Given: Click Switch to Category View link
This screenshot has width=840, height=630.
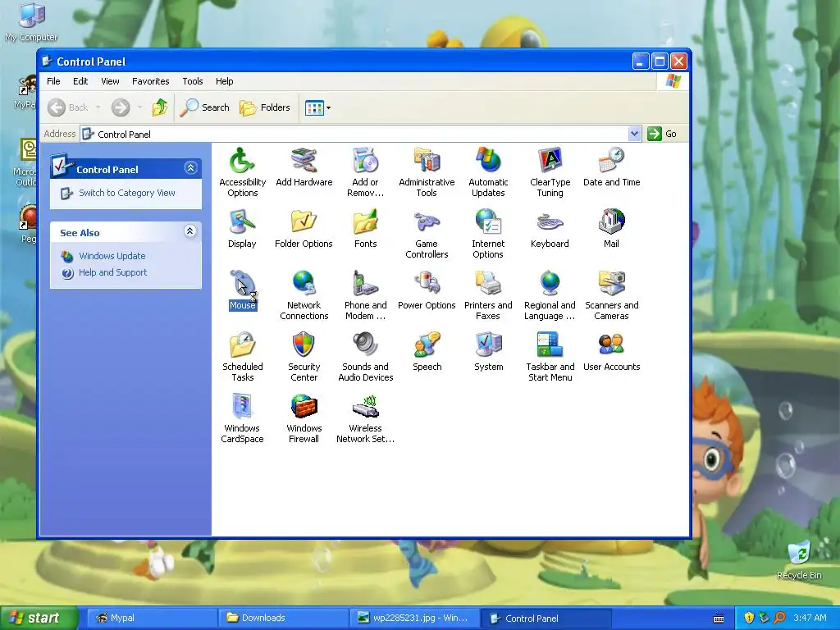Looking at the screenshot, I should coord(127,193).
